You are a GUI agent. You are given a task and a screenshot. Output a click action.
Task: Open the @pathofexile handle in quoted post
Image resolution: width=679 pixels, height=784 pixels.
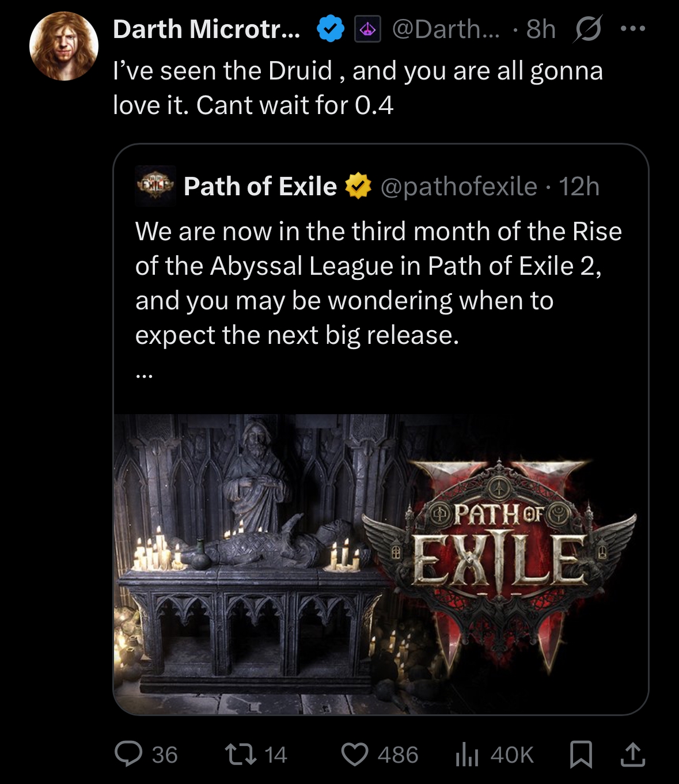458,186
